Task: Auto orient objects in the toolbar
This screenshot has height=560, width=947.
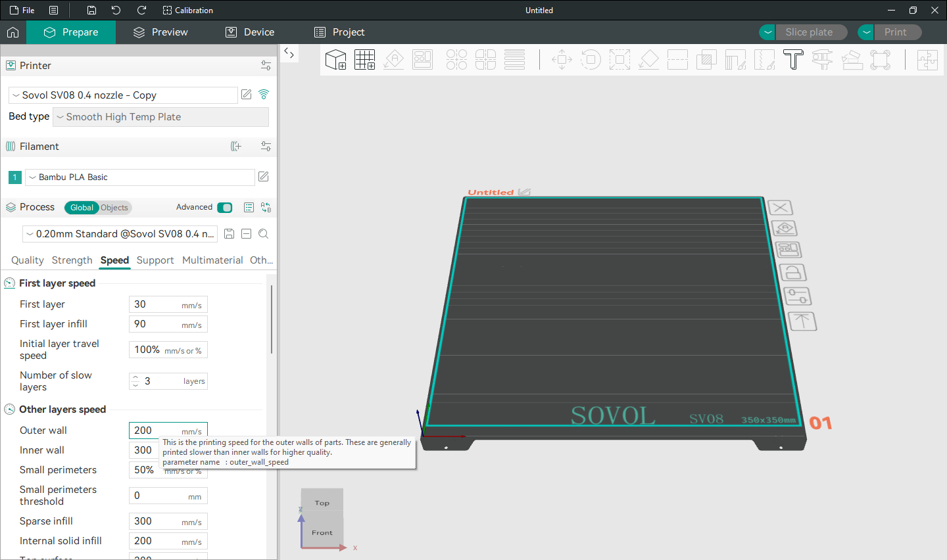Action: pos(394,60)
